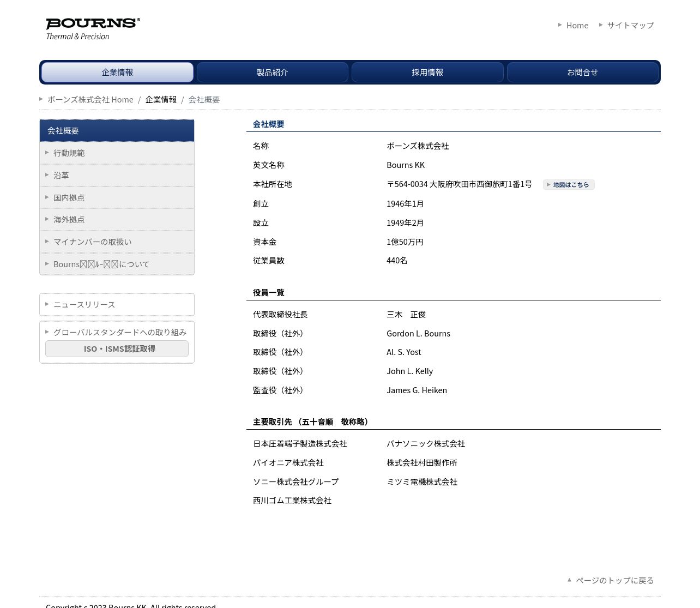Click ページのトップに戻る link
Screen dimensions: 700x608
[x=614, y=581]
